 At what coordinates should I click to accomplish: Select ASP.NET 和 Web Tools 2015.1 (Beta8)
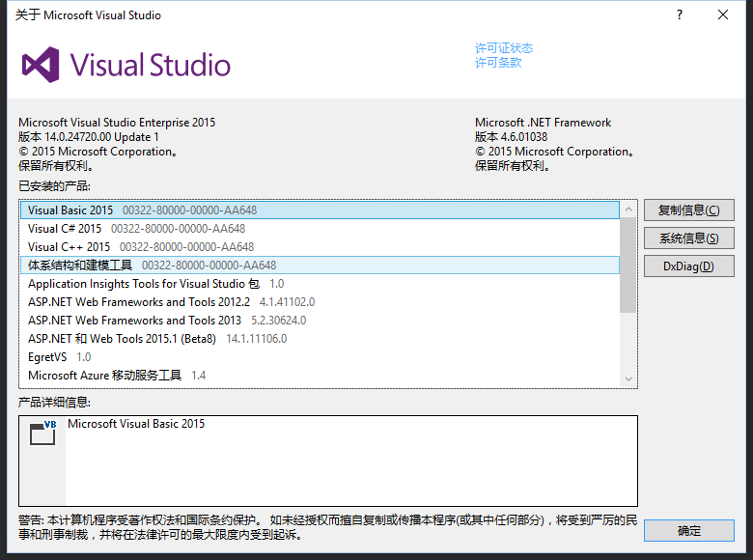point(320,339)
